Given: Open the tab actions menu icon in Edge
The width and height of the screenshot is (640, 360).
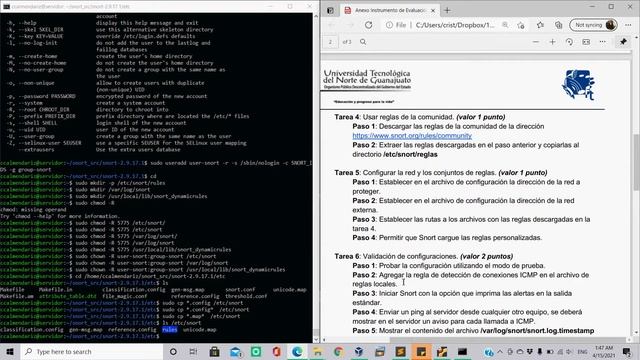Looking at the screenshot, I should pyautogui.click(x=330, y=10).
